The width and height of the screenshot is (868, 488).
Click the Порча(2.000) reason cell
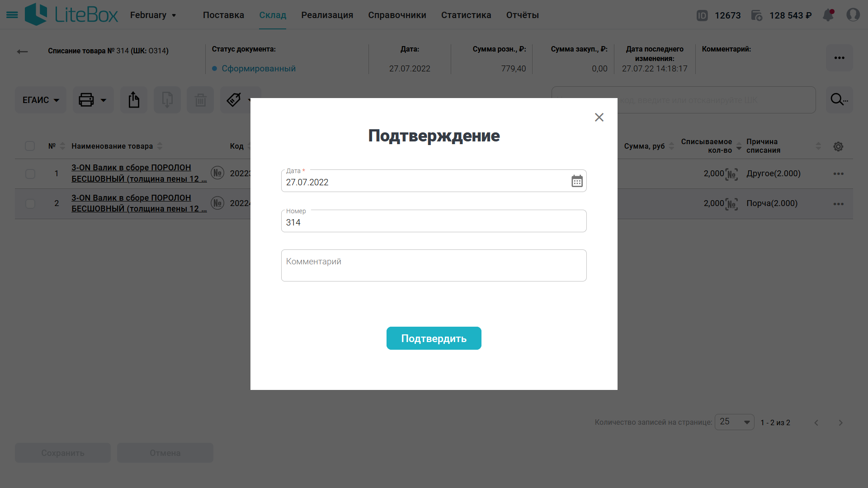tap(772, 203)
